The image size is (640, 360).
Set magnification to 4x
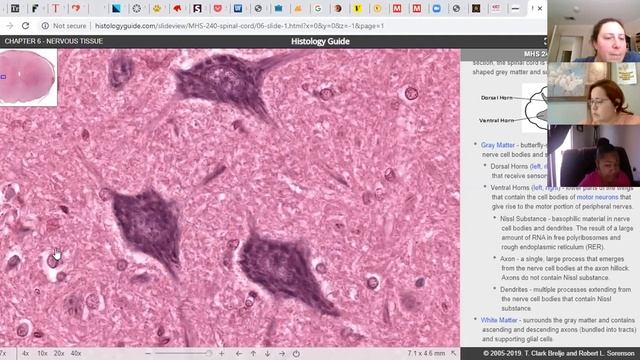(25, 353)
